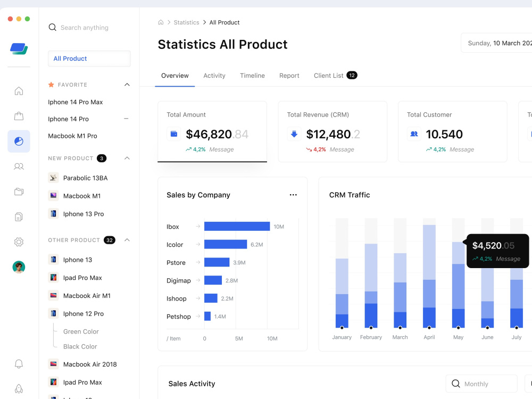Switch to the Client List tab
Viewport: 532px width, 399px height.
335,76
